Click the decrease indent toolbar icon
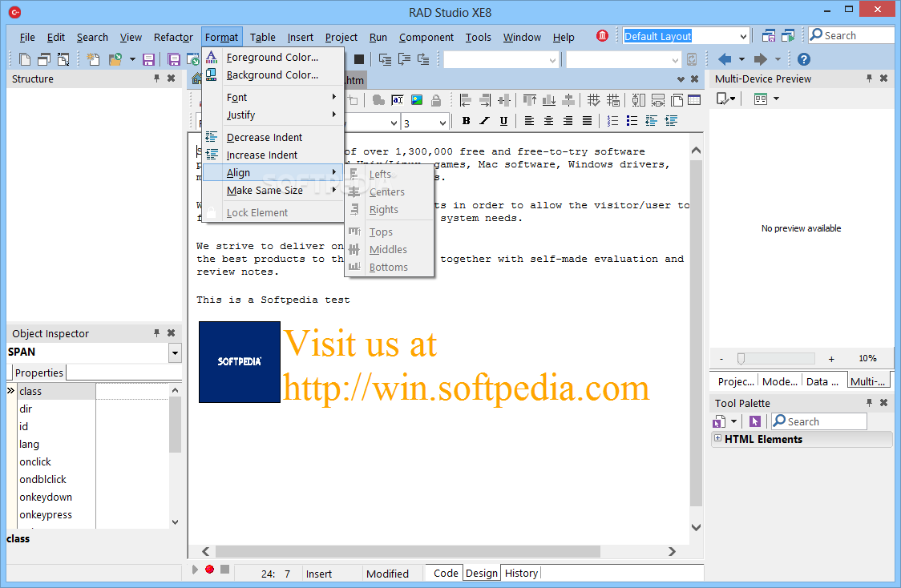Screen dimensions: 901x588 click(651, 121)
